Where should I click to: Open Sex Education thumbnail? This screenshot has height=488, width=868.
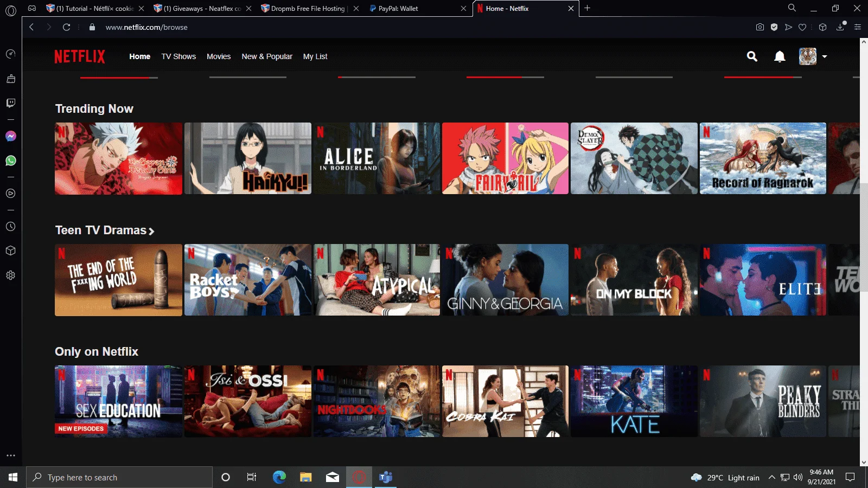[x=118, y=401]
